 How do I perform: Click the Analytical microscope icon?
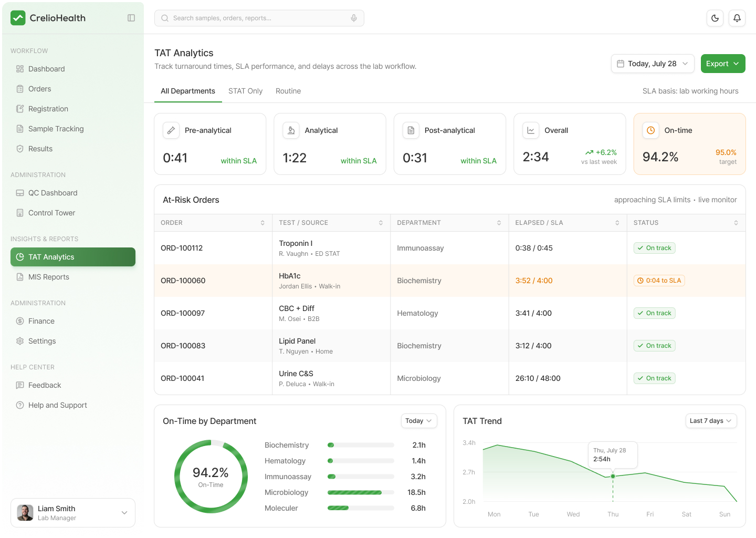tap(291, 130)
